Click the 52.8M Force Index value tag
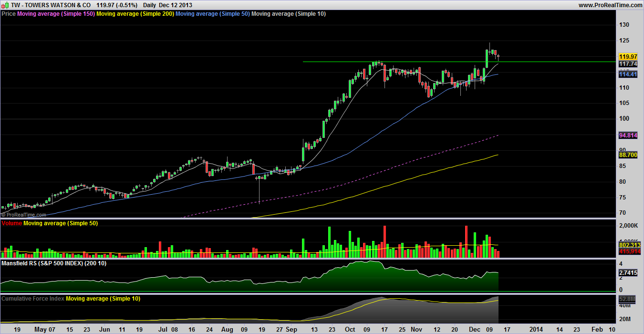 point(628,299)
